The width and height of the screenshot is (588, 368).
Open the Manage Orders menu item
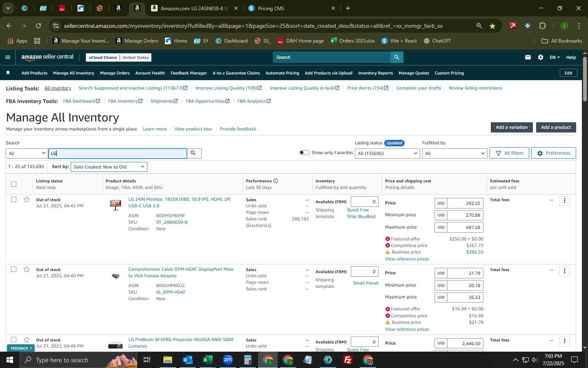115,73
